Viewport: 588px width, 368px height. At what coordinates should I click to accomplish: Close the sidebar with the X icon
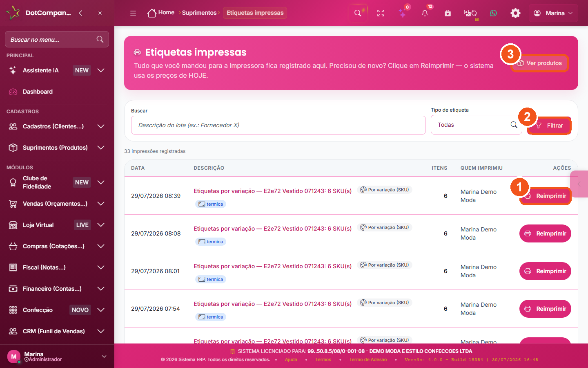tap(100, 13)
